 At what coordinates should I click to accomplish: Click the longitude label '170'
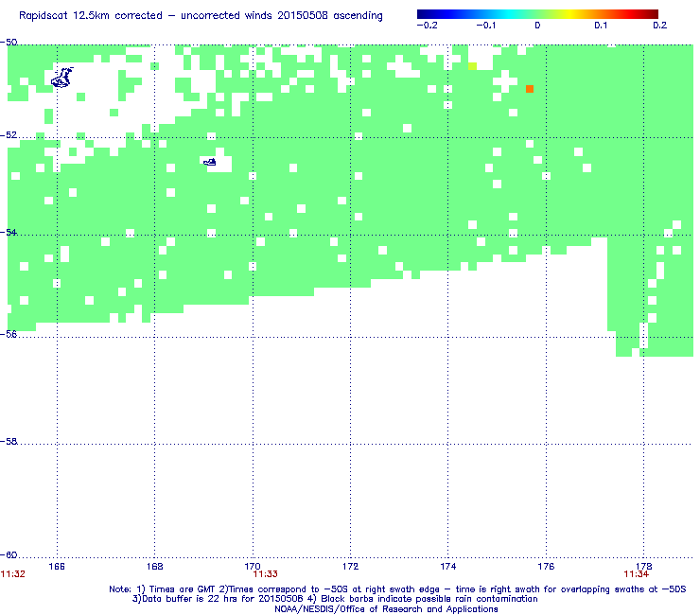pos(253,567)
